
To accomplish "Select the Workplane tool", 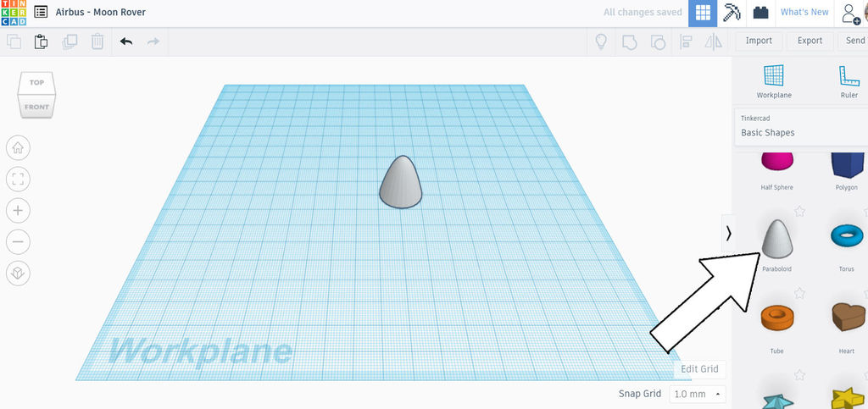I will point(774,81).
